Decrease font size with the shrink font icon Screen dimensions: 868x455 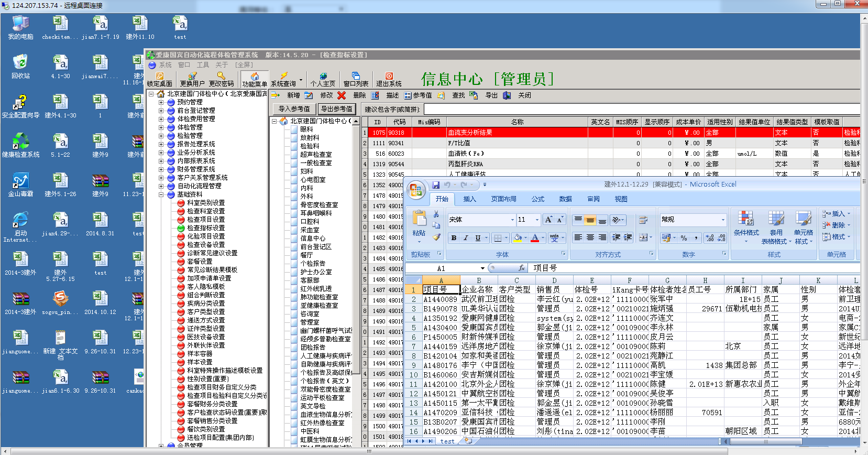(x=560, y=220)
